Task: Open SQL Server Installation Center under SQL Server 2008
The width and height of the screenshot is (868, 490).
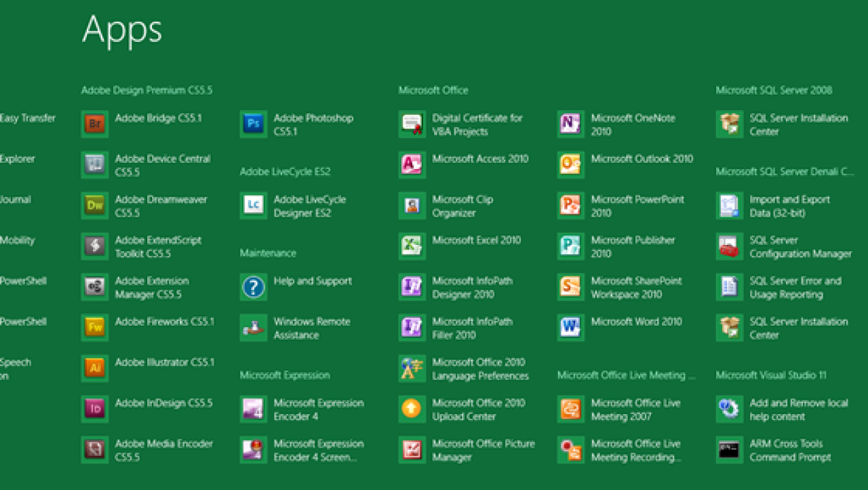Action: pos(783,124)
